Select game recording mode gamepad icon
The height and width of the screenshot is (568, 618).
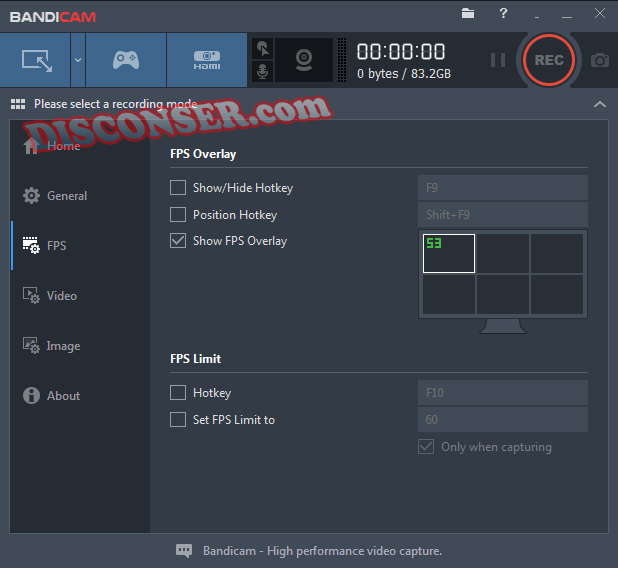[x=126, y=60]
